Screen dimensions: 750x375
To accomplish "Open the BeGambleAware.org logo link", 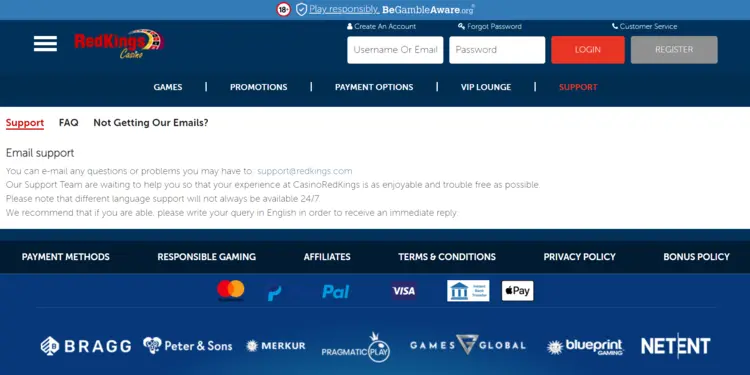I will [428, 10].
